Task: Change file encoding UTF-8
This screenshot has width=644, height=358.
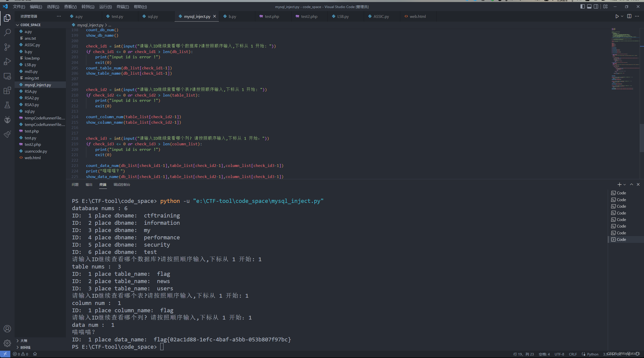Action: coord(559,354)
